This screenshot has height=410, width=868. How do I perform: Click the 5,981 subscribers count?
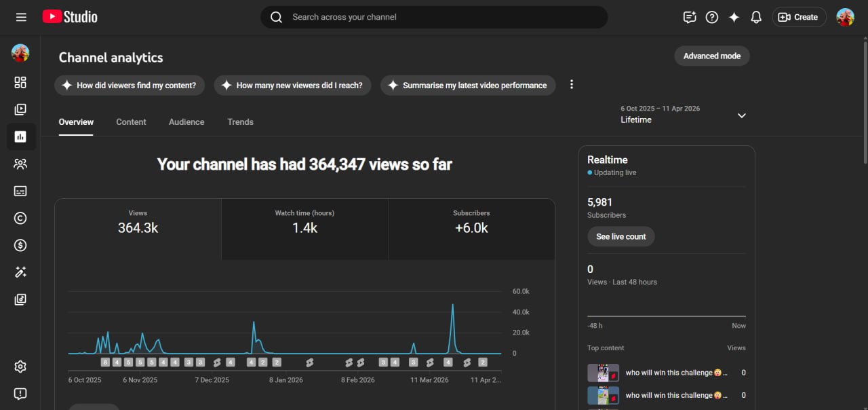point(600,202)
